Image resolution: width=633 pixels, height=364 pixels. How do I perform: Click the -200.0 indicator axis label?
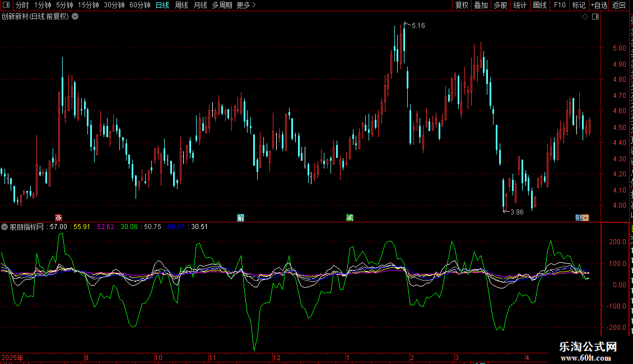[x=616, y=328]
